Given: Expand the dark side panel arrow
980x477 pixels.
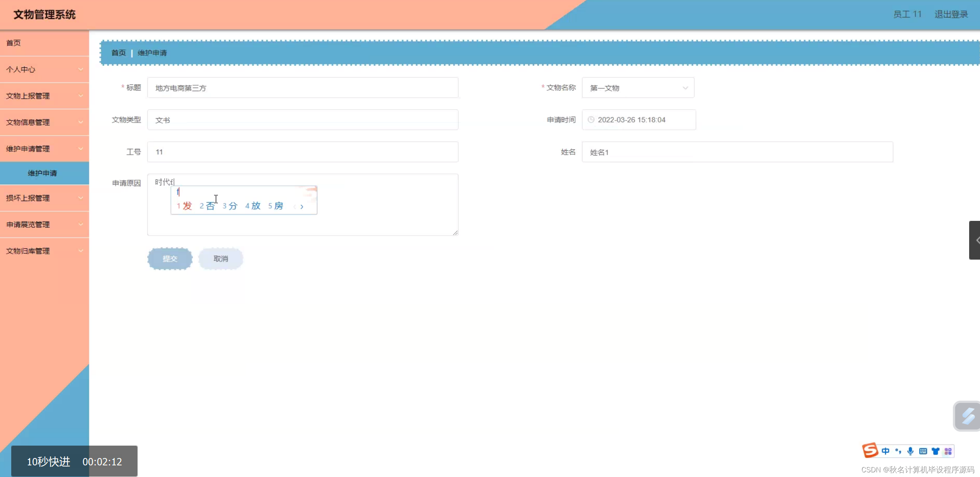Looking at the screenshot, I should (975, 240).
